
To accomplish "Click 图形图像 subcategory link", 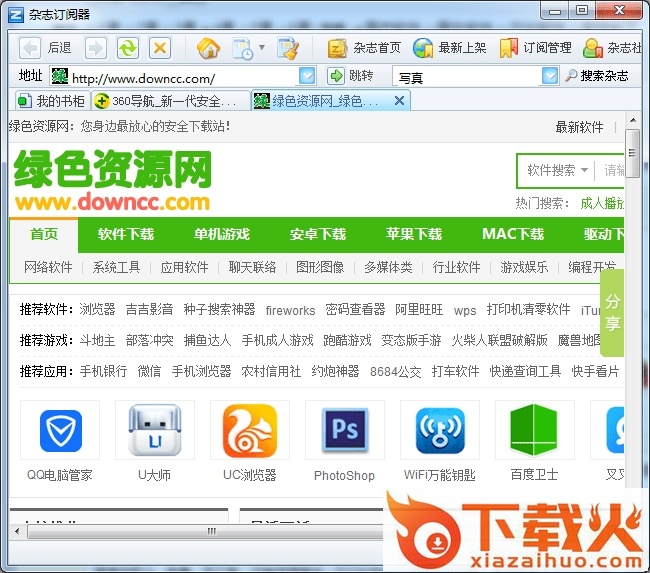I will click(320, 267).
